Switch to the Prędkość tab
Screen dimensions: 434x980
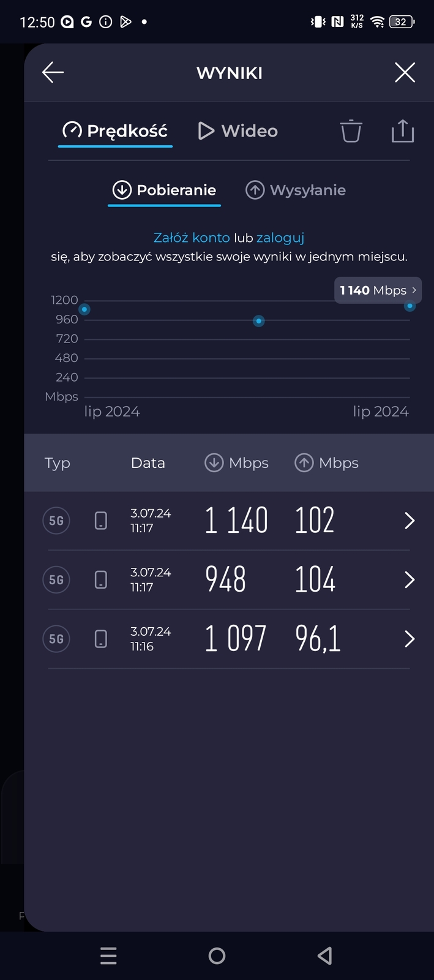coord(116,130)
